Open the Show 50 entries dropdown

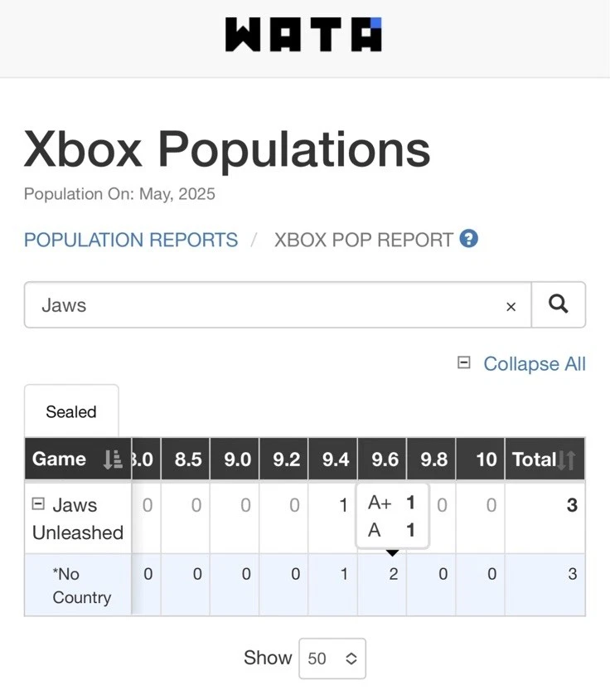click(x=332, y=659)
